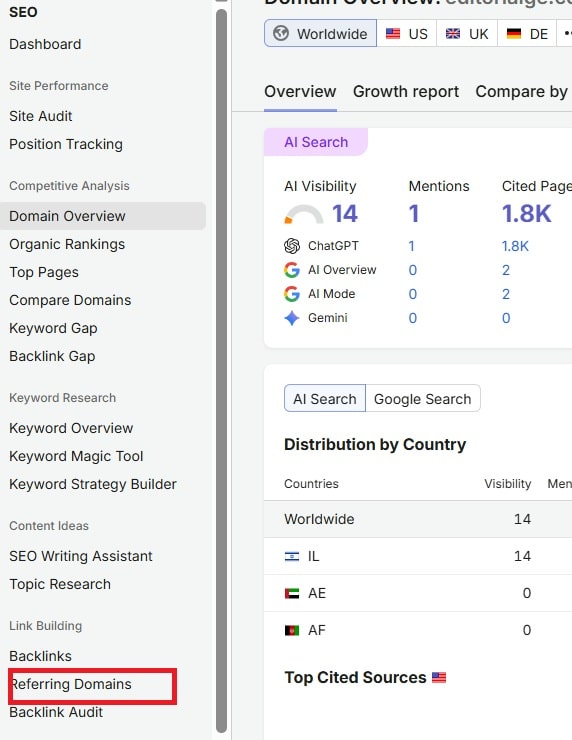Viewport: 572px width, 740px height.
Task: Open Keyword Magic Tool
Action: point(76,456)
